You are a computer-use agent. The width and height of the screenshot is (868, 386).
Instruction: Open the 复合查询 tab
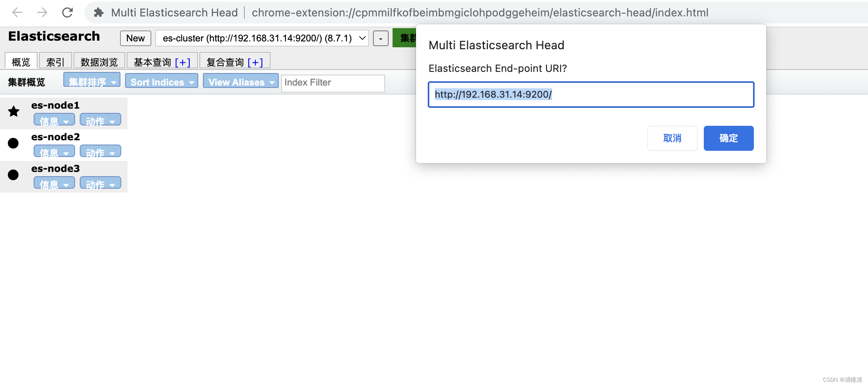click(x=225, y=62)
